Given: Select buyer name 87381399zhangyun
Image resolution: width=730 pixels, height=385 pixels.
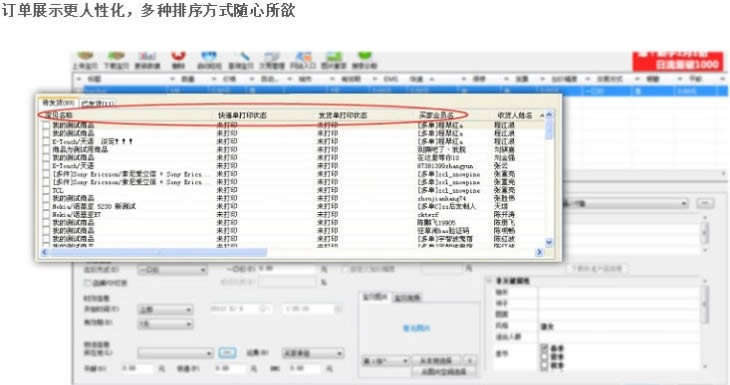Looking at the screenshot, I should tap(445, 166).
